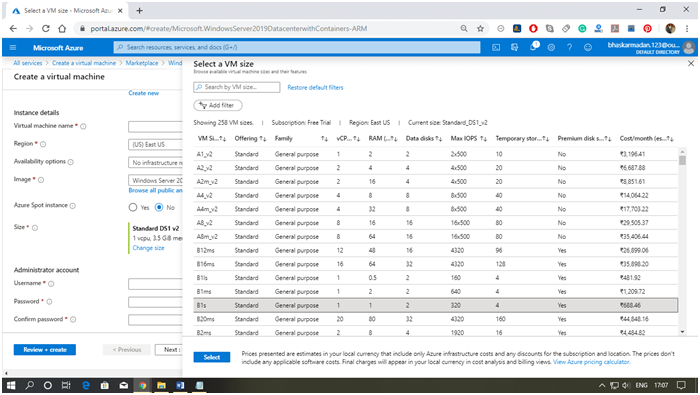Sort by Offering column

(250, 138)
